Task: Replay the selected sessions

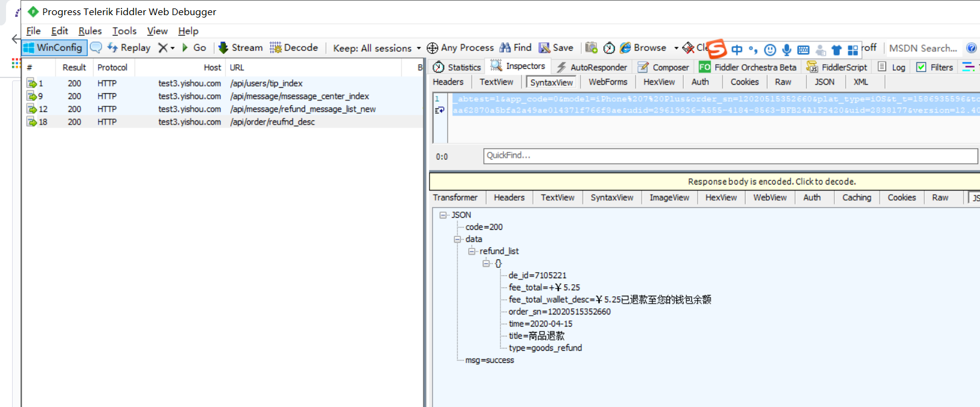Action: click(x=129, y=48)
